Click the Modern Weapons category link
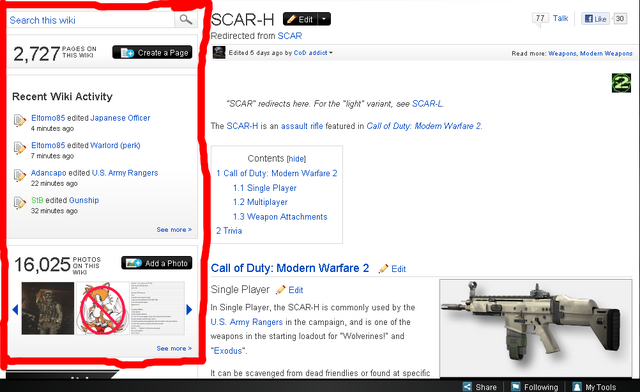 tap(606, 53)
